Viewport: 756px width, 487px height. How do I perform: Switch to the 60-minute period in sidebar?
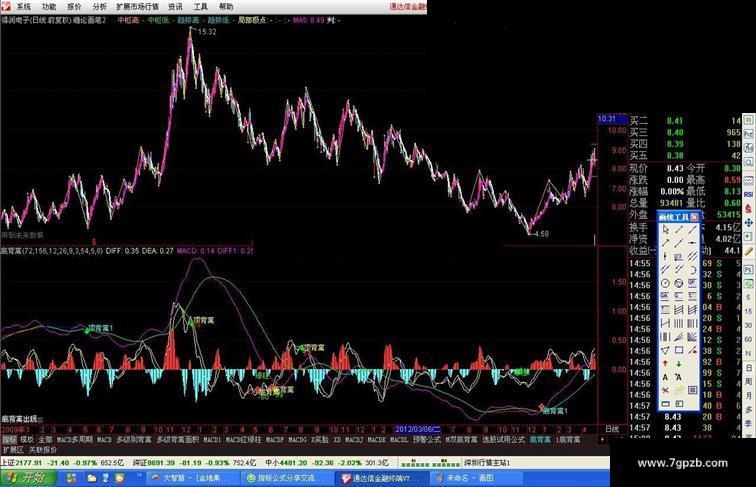point(748,340)
